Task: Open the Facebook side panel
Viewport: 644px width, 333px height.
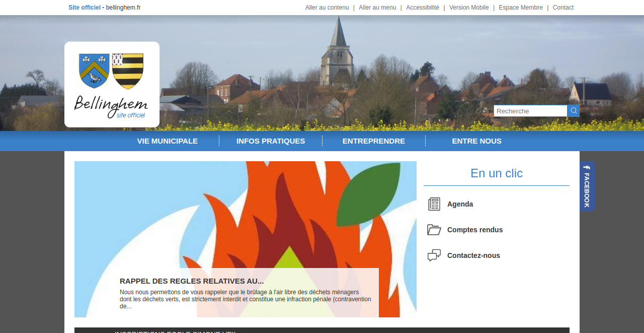Action: click(587, 186)
